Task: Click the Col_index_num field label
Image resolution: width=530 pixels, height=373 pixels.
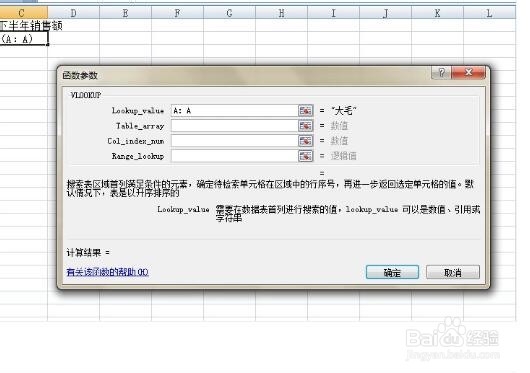Action: tap(136, 141)
